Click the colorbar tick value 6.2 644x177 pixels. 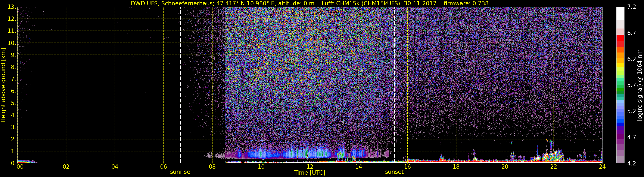(x=632, y=59)
